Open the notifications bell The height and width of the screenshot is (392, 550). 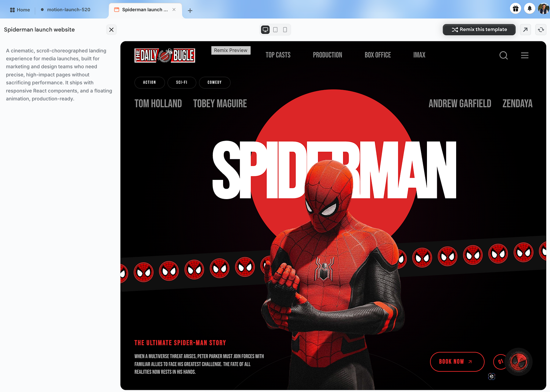530,9
